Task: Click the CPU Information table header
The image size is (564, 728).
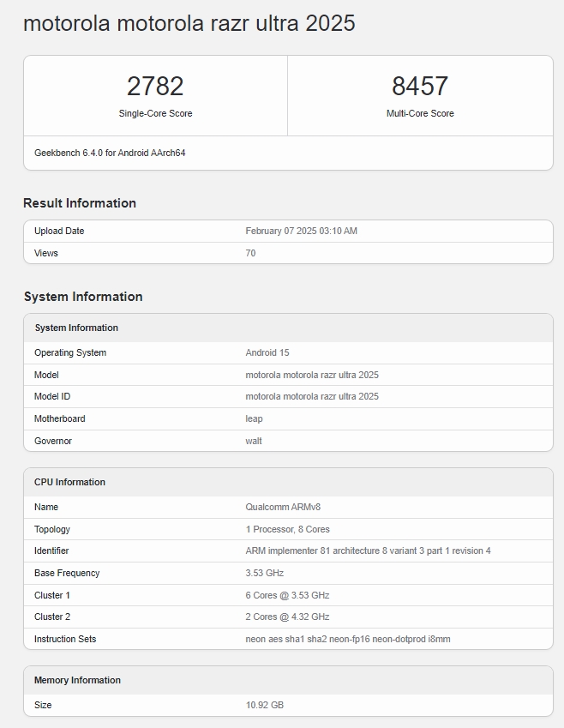Action: tap(69, 482)
